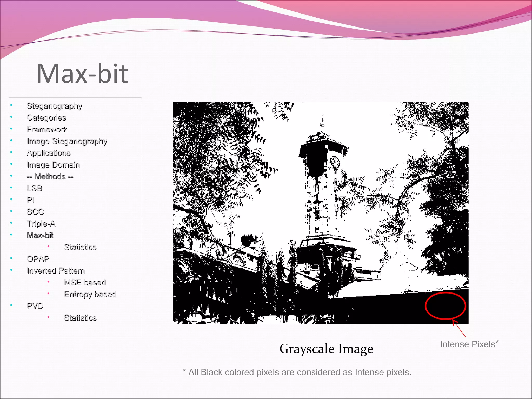The height and width of the screenshot is (399, 532).
Task: Click the 'Intense Pixels*' label
Action: click(x=469, y=344)
